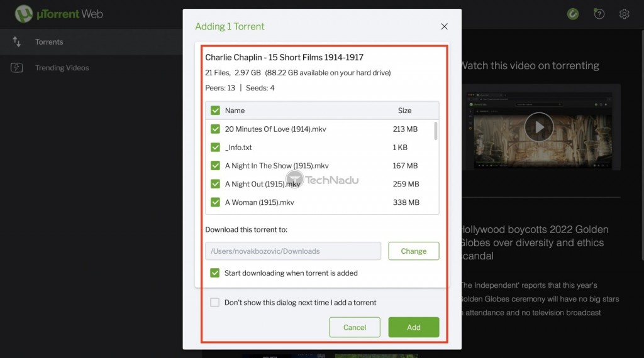Uncheck A Woman (1915).mkv checkbox
The height and width of the screenshot is (358, 644).
click(215, 202)
